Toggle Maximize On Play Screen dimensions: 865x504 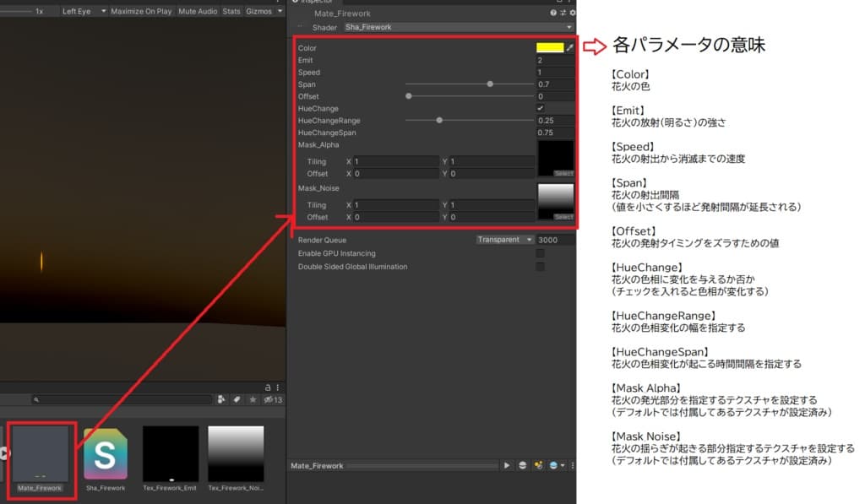pyautogui.click(x=141, y=11)
